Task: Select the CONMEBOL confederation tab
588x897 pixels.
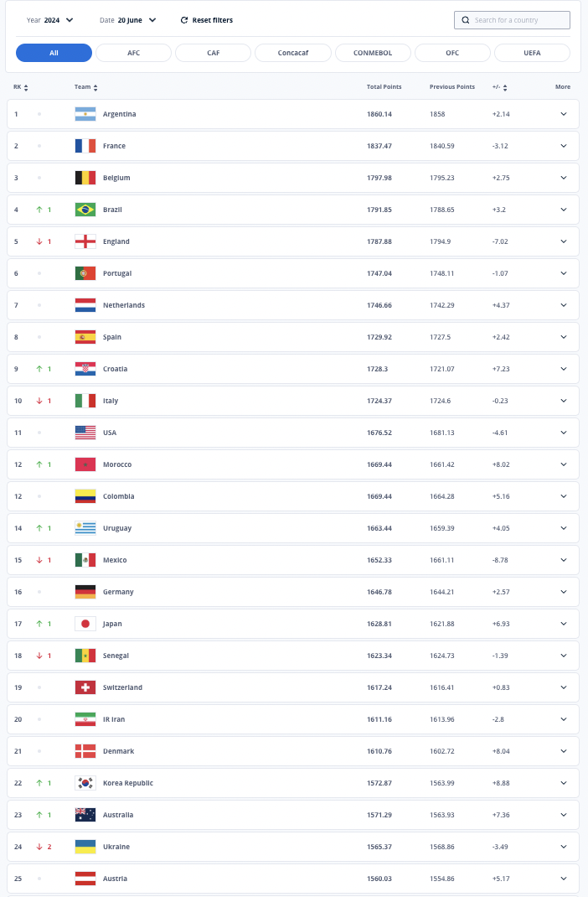Action: pyautogui.click(x=373, y=53)
